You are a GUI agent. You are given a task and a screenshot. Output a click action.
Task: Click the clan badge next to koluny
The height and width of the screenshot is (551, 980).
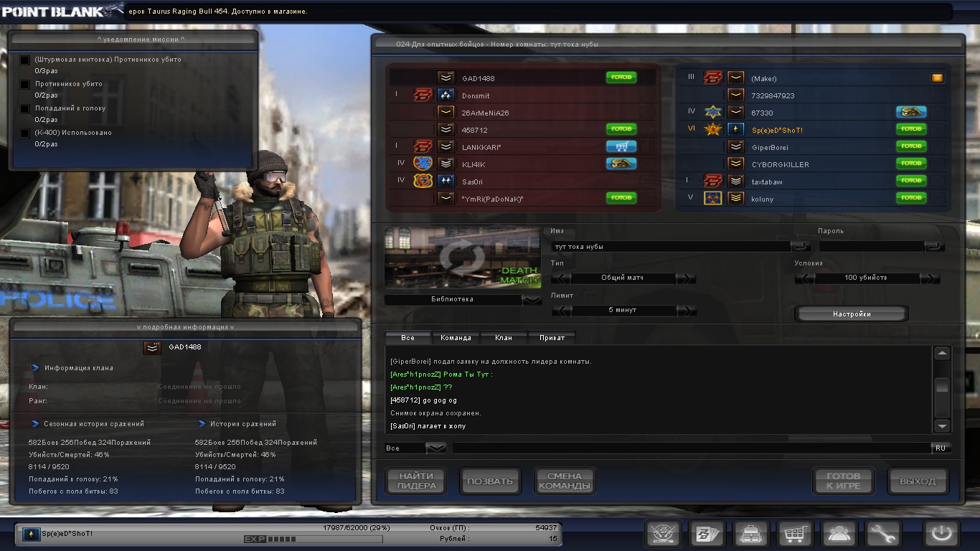pyautogui.click(x=713, y=198)
